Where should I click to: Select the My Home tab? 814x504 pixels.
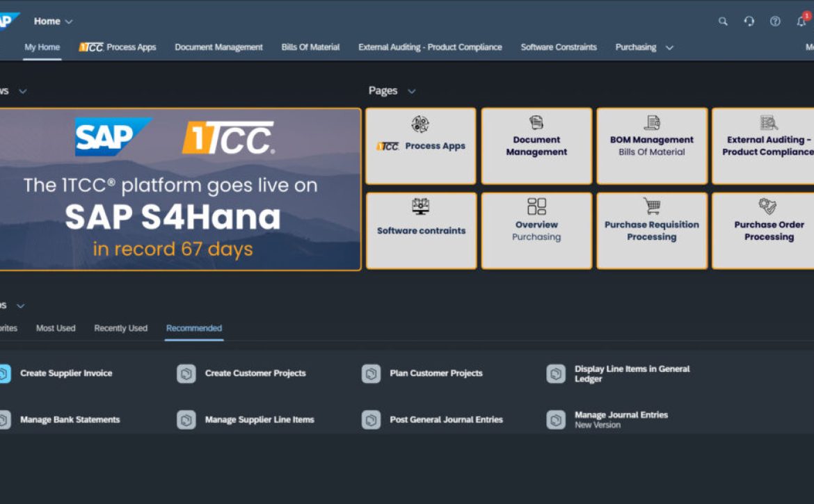(x=42, y=47)
